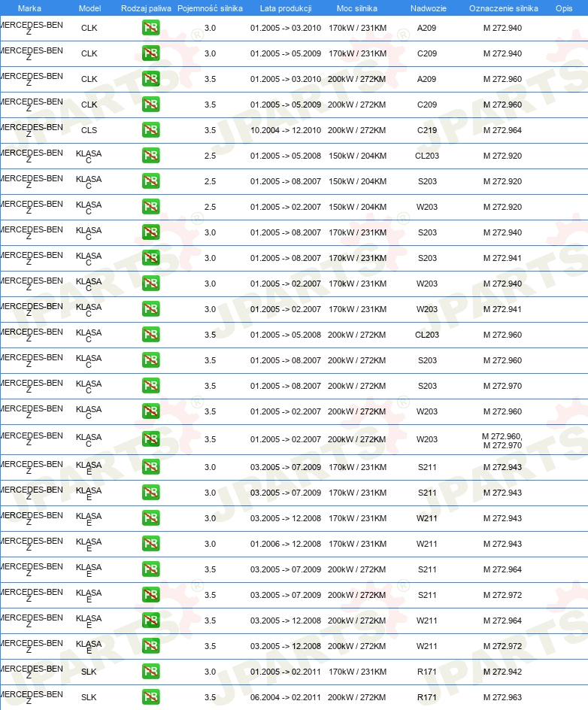Viewport: 588px width, 710px height.
Task: Click fuel icon in KLASA C 2.5 CL203 row
Action: point(150,156)
